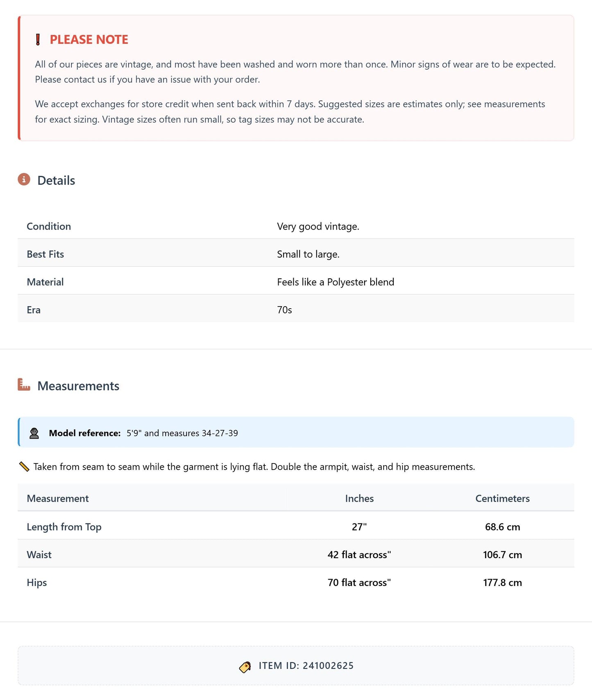The image size is (592, 700).
Task: Click the model silhouette icon
Action: 34,433
